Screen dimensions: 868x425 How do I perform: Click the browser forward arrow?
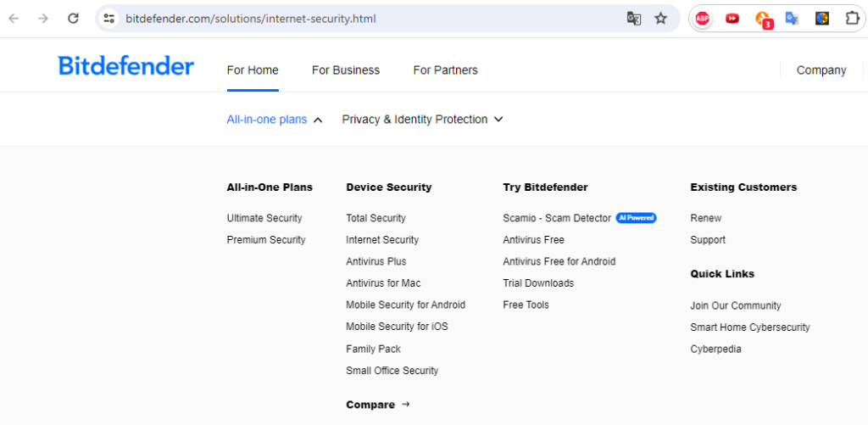[43, 19]
